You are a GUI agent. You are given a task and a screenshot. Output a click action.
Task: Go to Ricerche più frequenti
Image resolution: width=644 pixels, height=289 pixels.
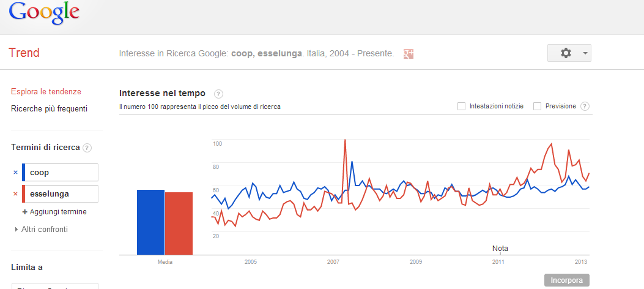pos(49,109)
